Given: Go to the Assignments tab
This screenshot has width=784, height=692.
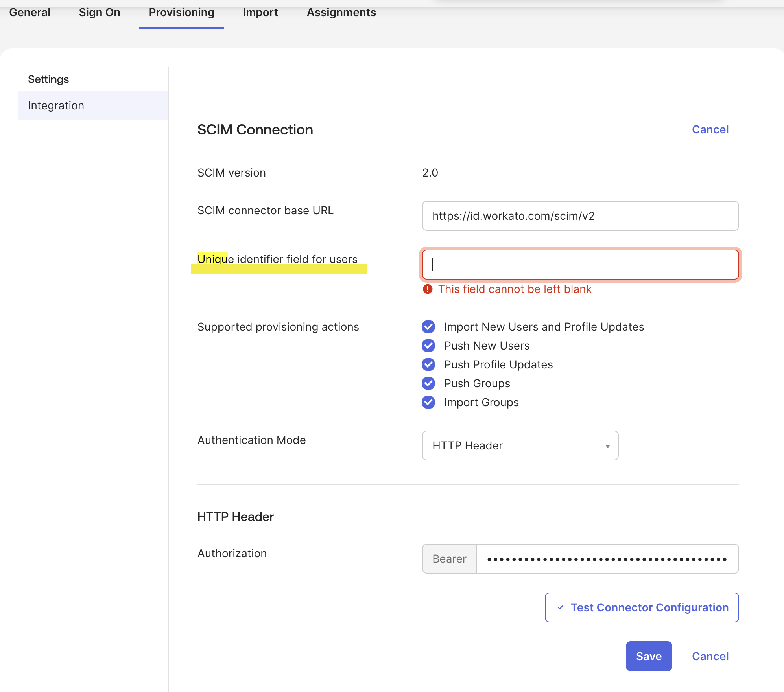Looking at the screenshot, I should point(341,12).
